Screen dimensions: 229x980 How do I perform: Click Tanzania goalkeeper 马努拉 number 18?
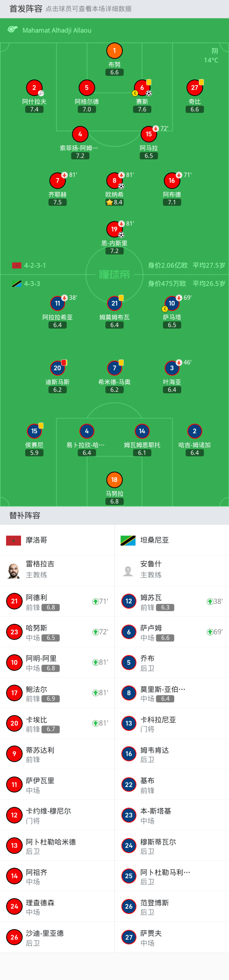(x=114, y=480)
